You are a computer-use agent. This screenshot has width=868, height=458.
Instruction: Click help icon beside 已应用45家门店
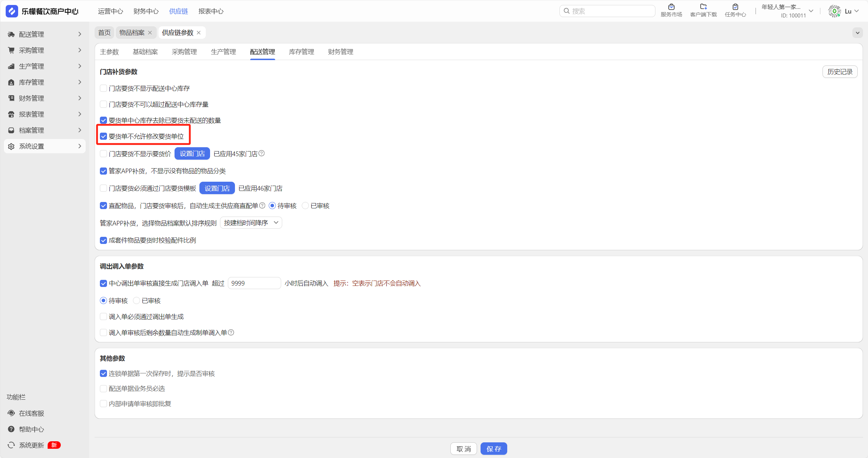pyautogui.click(x=262, y=153)
